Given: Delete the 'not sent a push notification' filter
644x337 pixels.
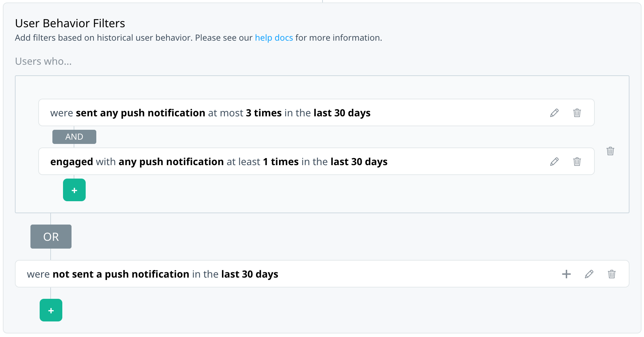Looking at the screenshot, I should (612, 274).
